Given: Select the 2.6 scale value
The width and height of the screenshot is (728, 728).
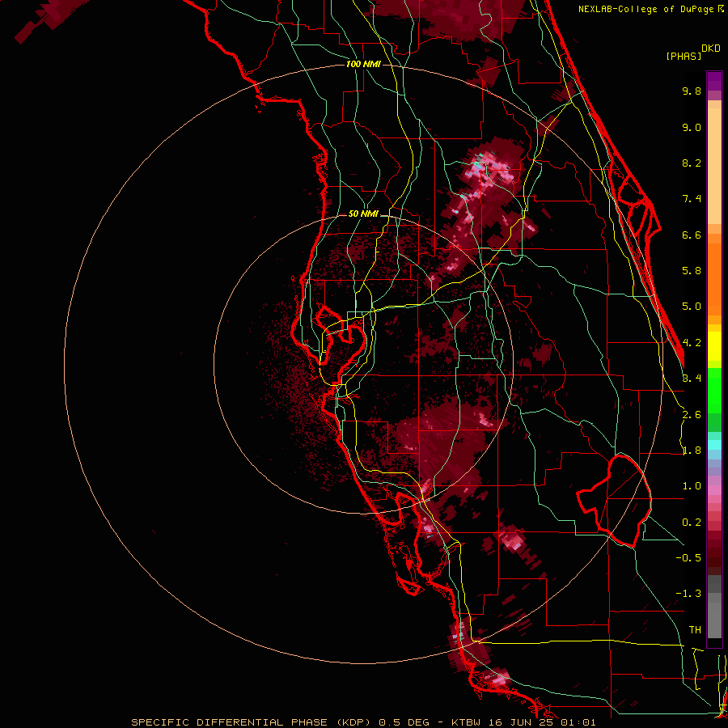Looking at the screenshot, I should point(692,415).
